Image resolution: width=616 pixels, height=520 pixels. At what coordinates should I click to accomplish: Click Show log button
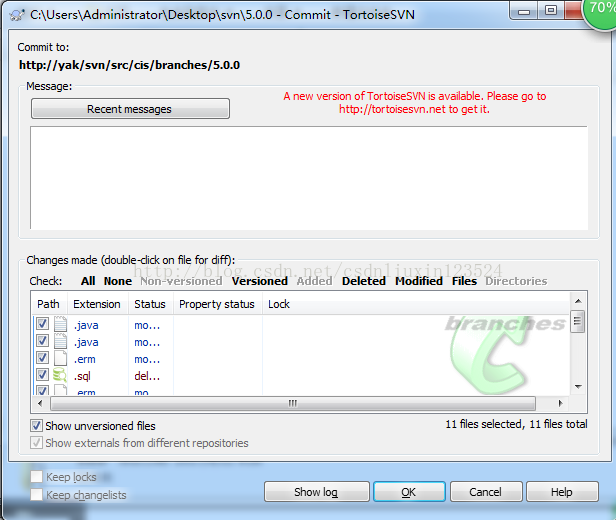(317, 492)
